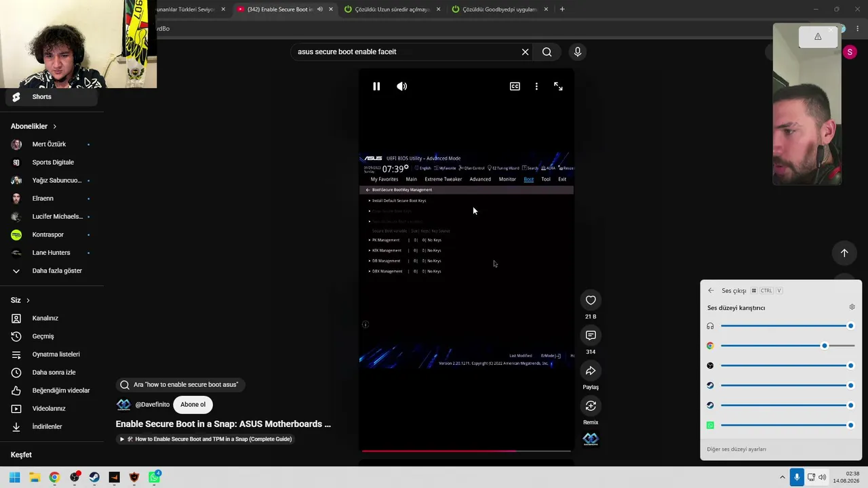This screenshot has width=868, height=488.
Task: Adjust the Chrome volume slider
Action: point(787,346)
